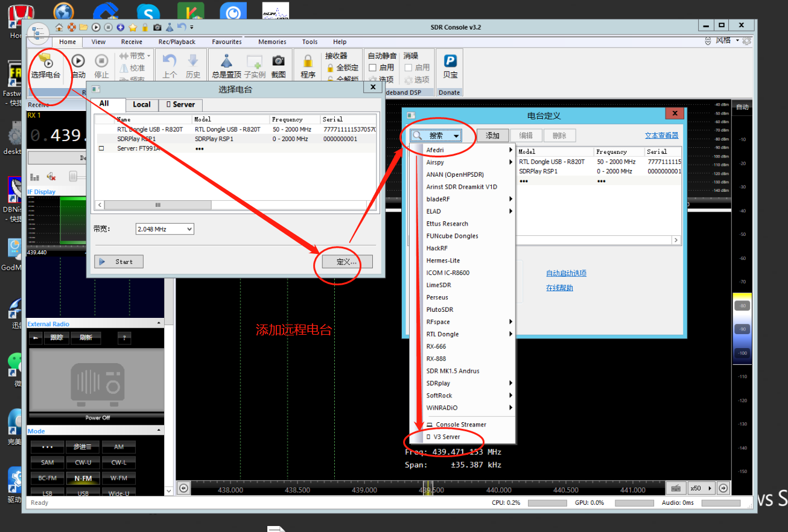The height and width of the screenshot is (532, 788).
Task: Open the Online Help (在线帮助) link
Action: click(559, 288)
